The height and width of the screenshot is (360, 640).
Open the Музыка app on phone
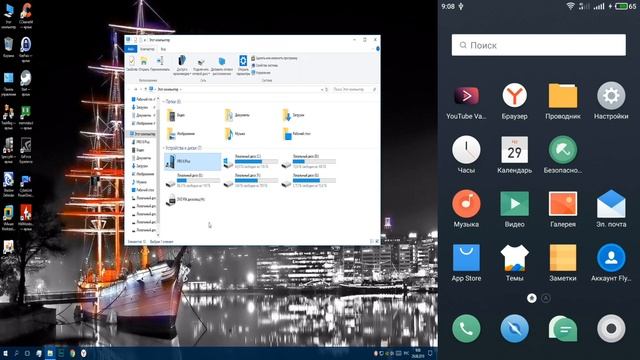[x=466, y=203]
